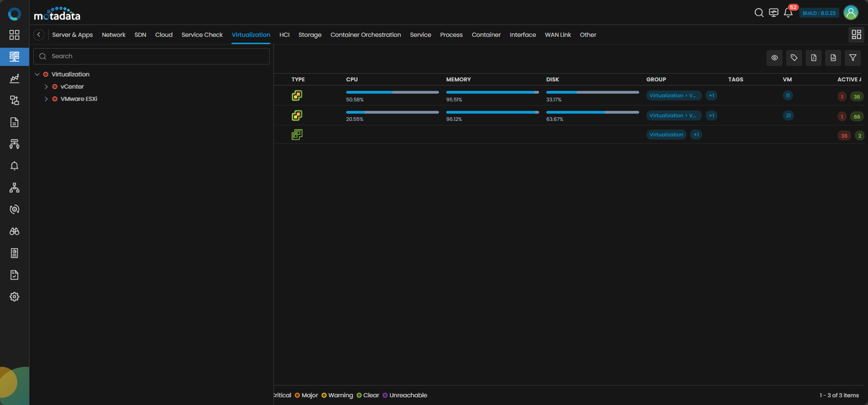Expand the vCenter tree node
This screenshot has height=405, width=868.
[46, 86]
